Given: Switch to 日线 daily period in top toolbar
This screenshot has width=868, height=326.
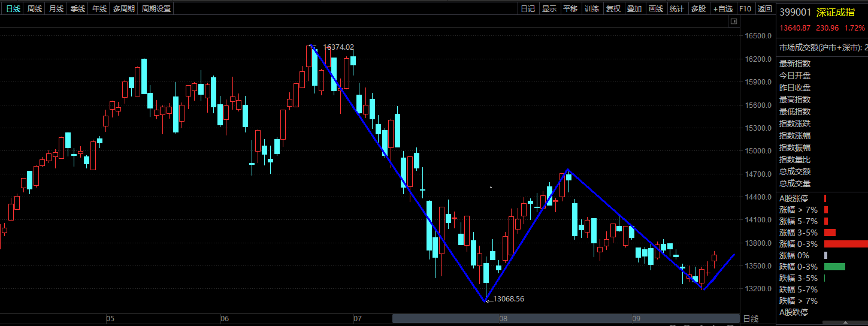Looking at the screenshot, I should (13, 9).
